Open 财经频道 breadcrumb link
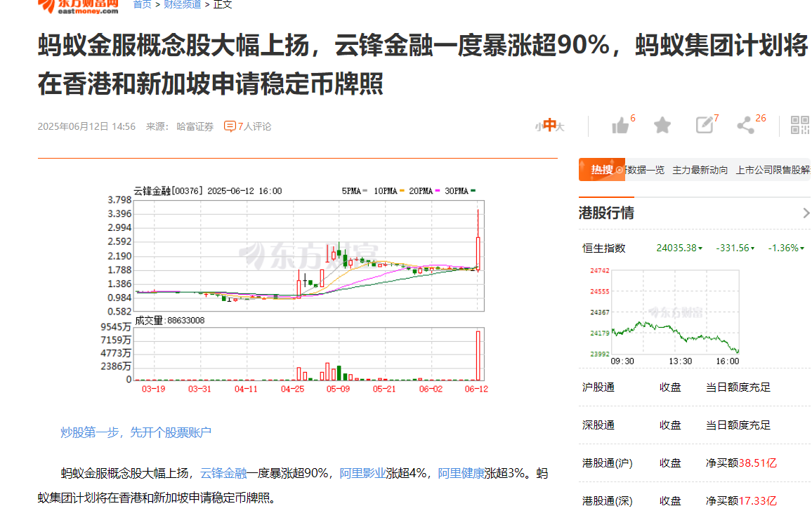 click(183, 5)
